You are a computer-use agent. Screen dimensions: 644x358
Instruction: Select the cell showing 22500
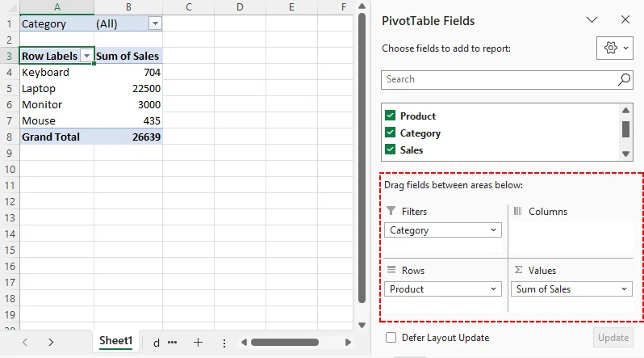pyautogui.click(x=128, y=88)
